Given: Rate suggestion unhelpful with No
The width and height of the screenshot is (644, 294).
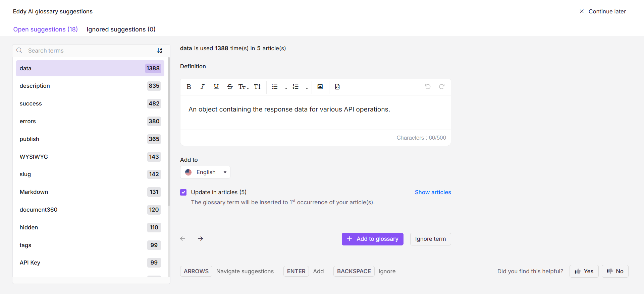Looking at the screenshot, I should (615, 271).
